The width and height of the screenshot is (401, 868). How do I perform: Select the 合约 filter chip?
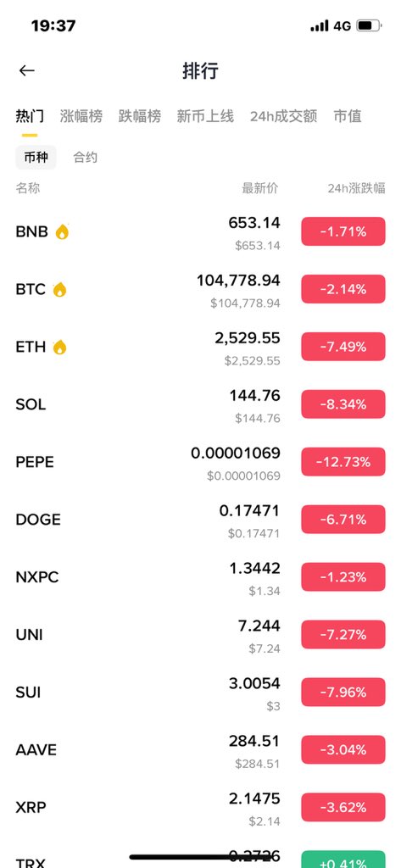click(x=86, y=157)
